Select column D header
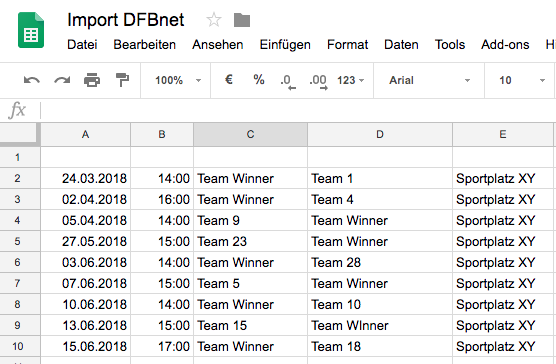Image resolution: width=556 pixels, height=364 pixels. (x=380, y=134)
